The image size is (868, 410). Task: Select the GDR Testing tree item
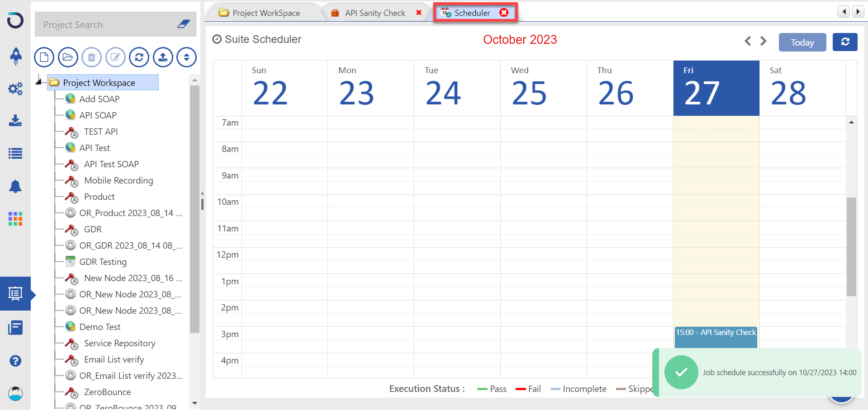103,262
